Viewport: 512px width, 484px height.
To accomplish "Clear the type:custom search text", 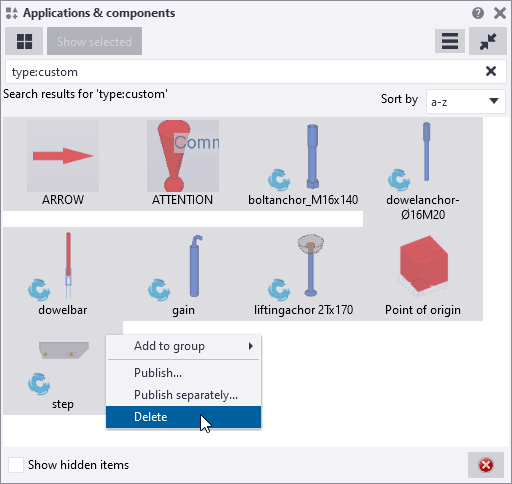I will pyautogui.click(x=491, y=71).
